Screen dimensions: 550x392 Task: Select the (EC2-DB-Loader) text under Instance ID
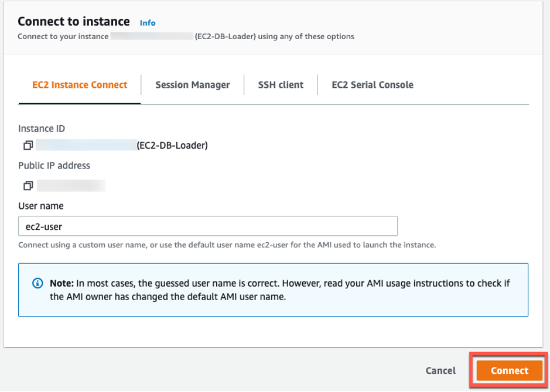pyautogui.click(x=172, y=145)
